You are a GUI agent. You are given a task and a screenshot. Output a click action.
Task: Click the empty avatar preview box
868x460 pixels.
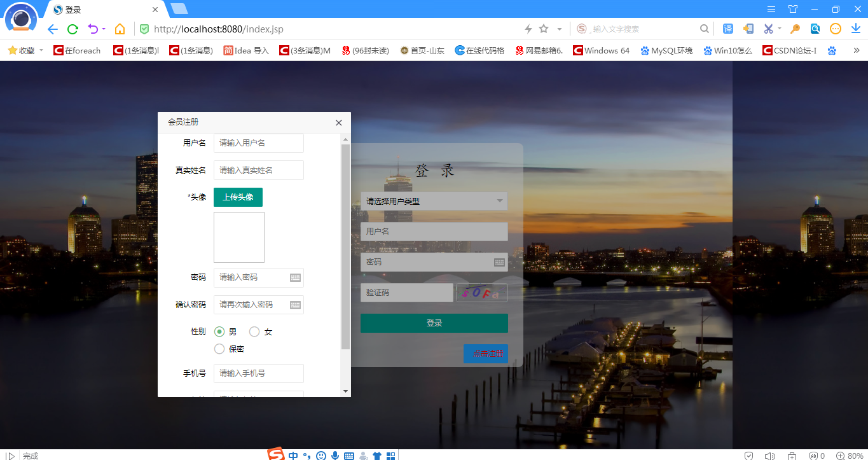tap(239, 237)
